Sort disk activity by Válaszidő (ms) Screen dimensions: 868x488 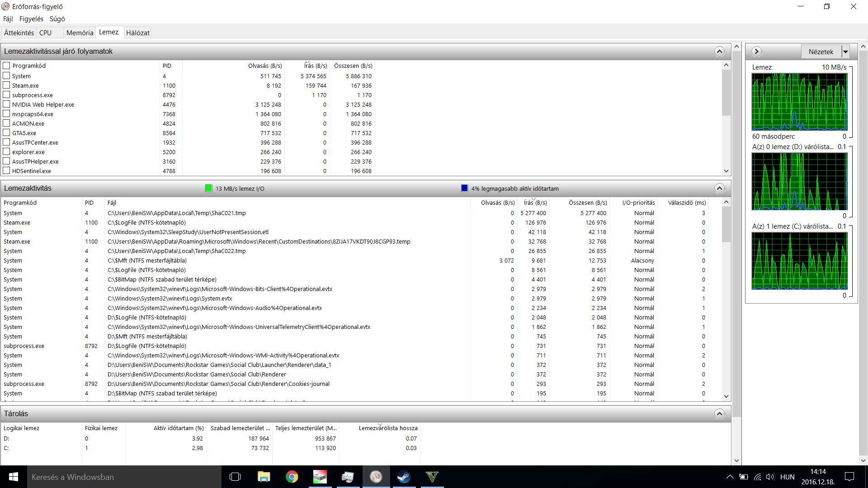point(687,202)
